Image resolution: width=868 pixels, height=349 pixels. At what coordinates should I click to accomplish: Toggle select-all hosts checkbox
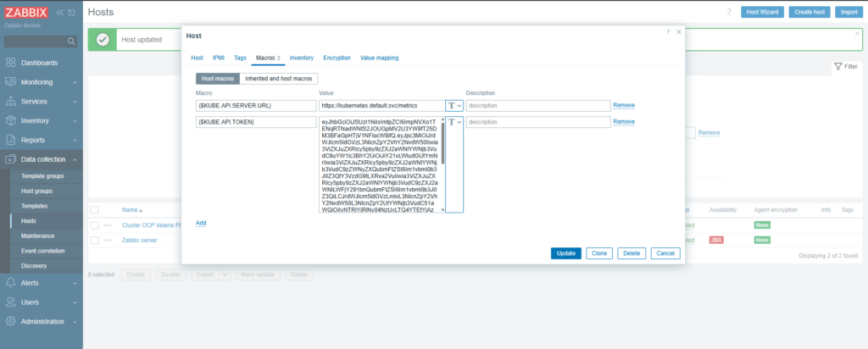[x=95, y=210]
